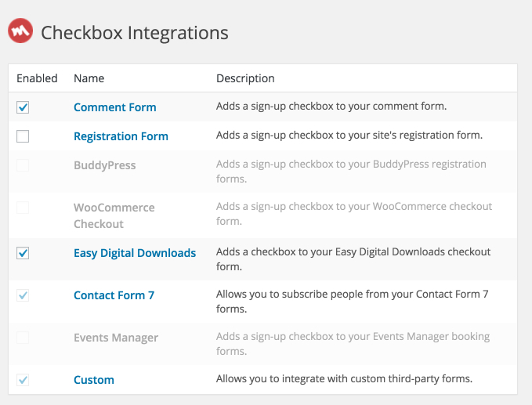Viewport: 532px width, 405px height.
Task: Click the disabled BuddyPress checkbox
Action: [23, 165]
